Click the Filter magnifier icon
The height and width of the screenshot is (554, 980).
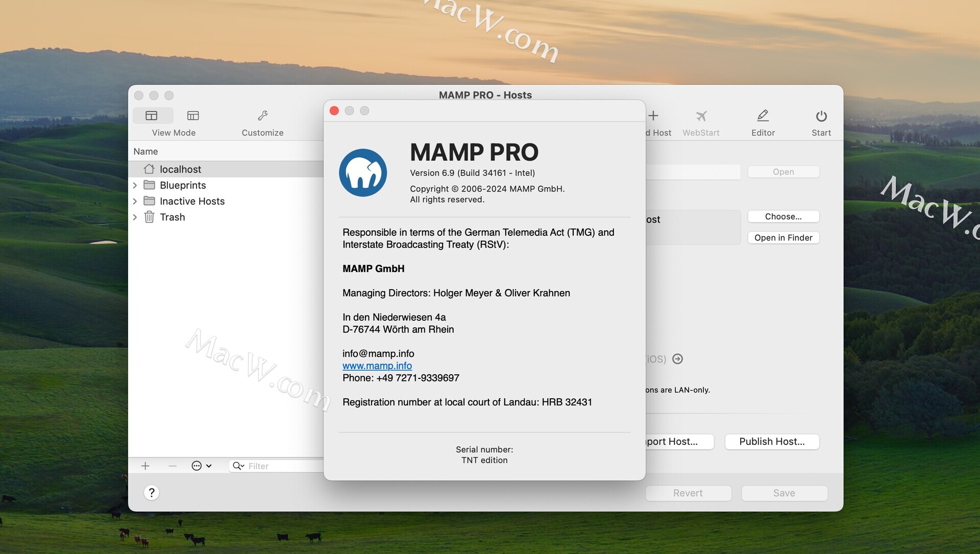tap(238, 466)
